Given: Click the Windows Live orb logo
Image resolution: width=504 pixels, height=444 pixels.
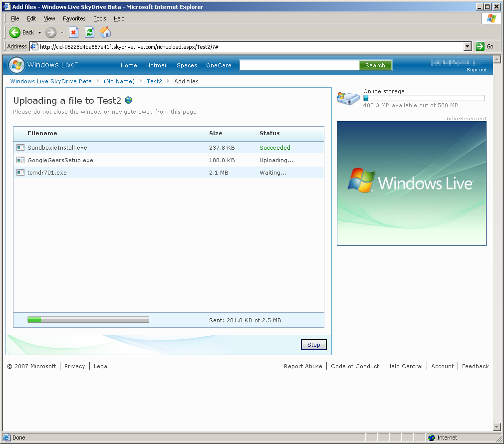Looking at the screenshot, I should [16, 65].
